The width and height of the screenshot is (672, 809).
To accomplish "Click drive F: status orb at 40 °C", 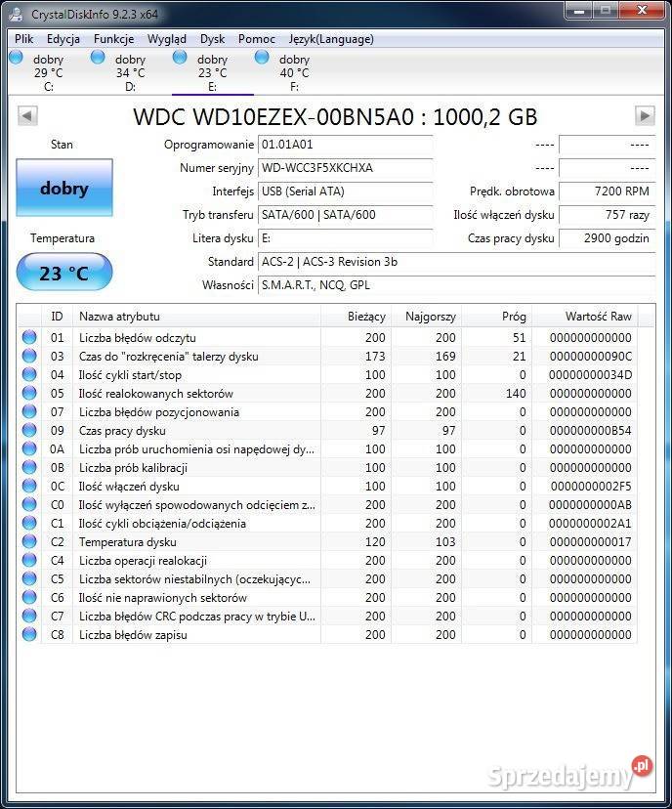I will click(262, 58).
